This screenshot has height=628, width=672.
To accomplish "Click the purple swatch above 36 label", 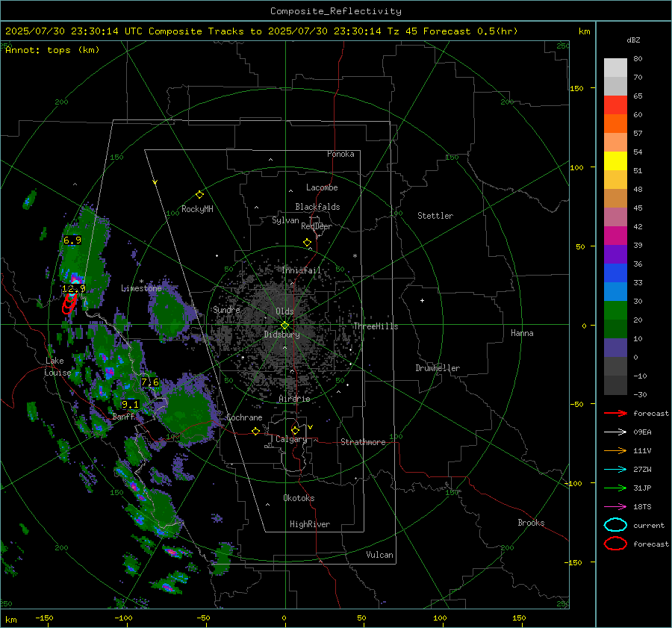I will (x=615, y=255).
